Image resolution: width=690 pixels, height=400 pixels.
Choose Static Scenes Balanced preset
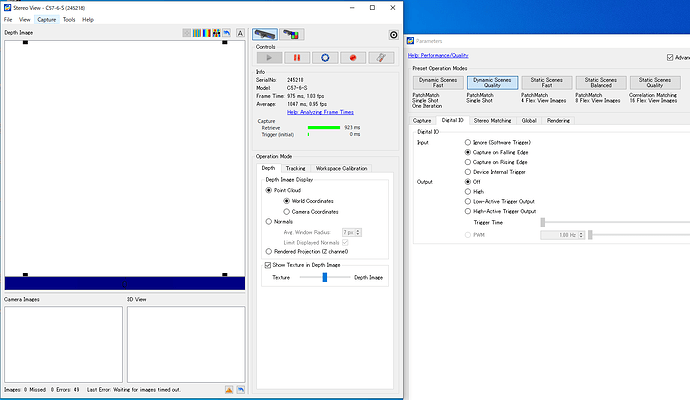pyautogui.click(x=601, y=83)
